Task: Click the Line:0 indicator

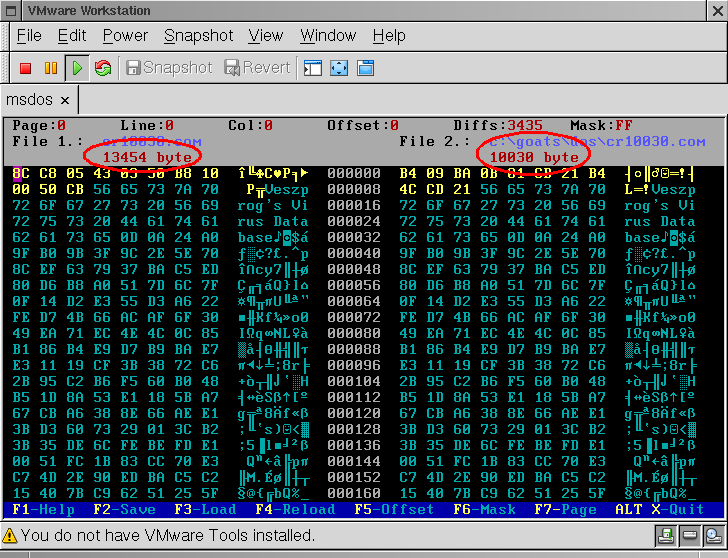Action: [147, 125]
